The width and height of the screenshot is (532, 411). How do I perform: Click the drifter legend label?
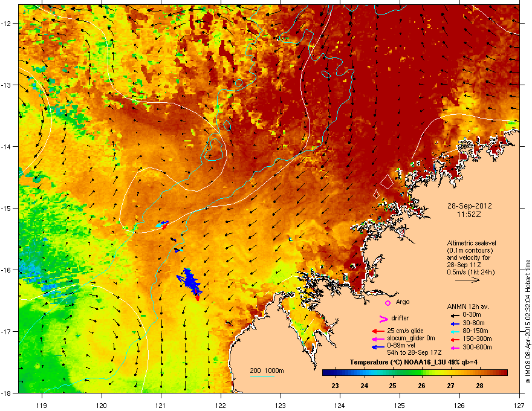400,318
